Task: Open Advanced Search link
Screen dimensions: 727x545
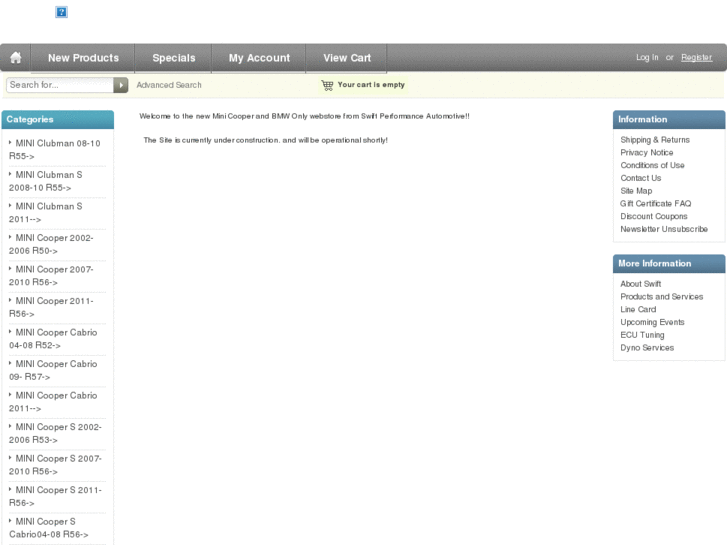Action: 169,85
